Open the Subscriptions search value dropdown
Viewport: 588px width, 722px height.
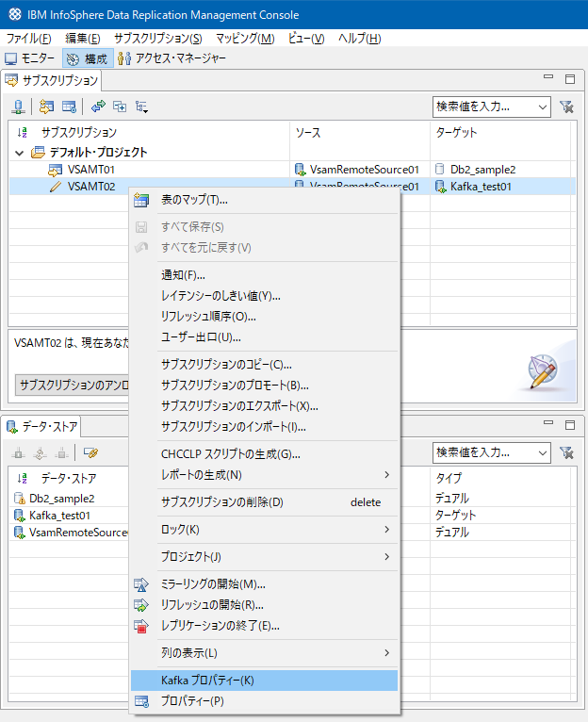[x=543, y=107]
